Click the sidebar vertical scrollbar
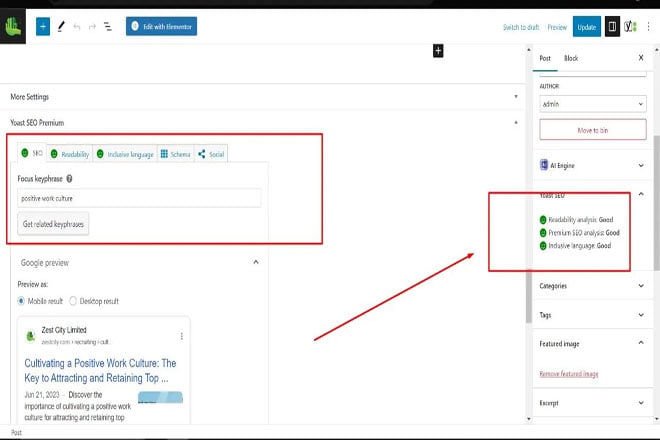The image size is (660, 440). point(656,202)
